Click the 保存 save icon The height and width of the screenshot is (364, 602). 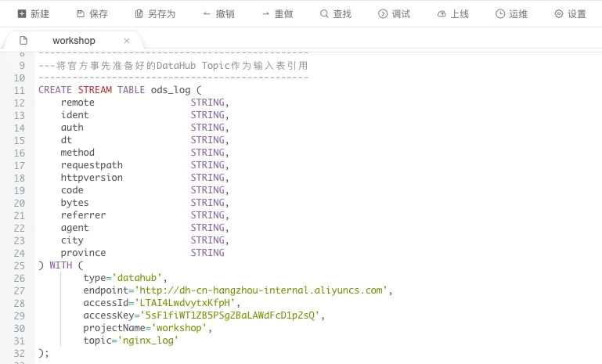pos(81,14)
